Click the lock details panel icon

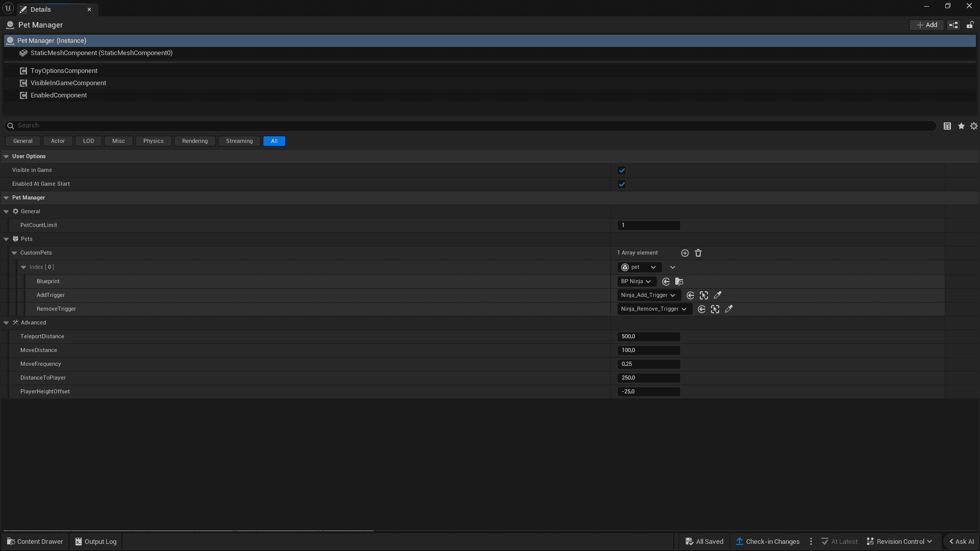[970, 25]
